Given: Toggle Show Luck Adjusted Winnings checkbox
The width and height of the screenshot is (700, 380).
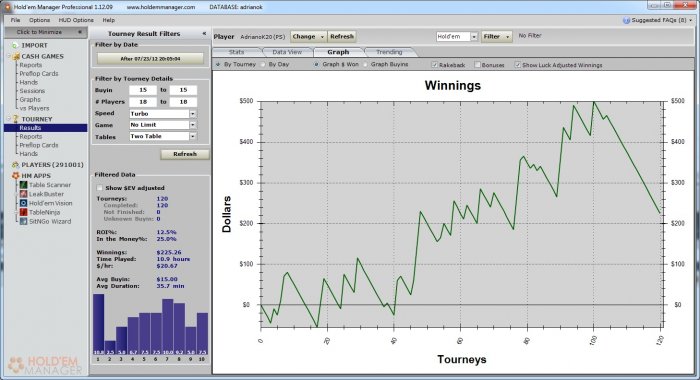Looking at the screenshot, I should (x=517, y=65).
